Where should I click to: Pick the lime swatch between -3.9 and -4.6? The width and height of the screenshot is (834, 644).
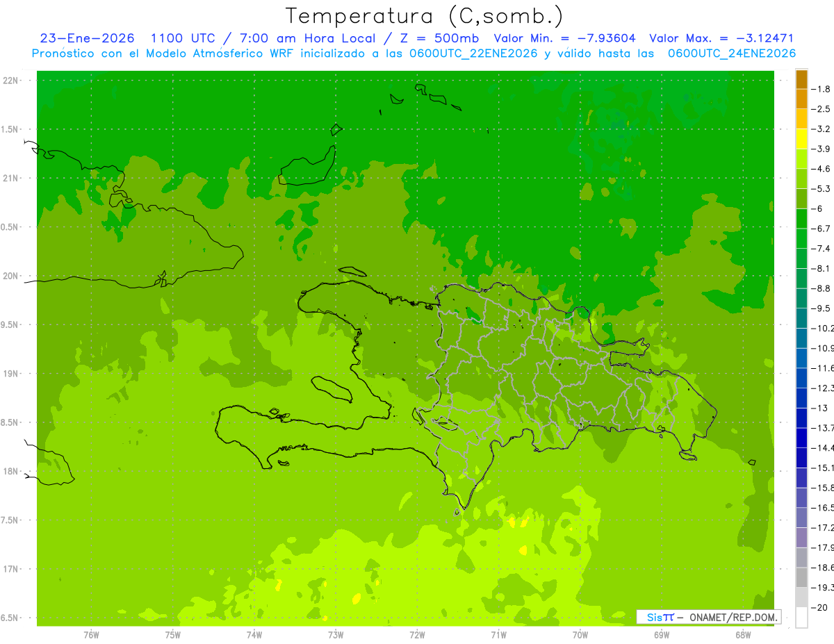801,159
